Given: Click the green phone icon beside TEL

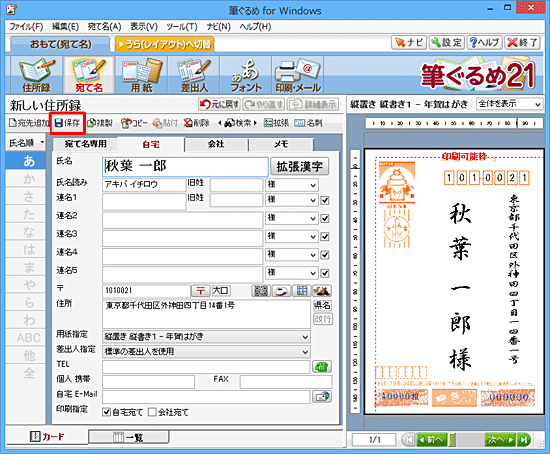Looking at the screenshot, I should (x=322, y=367).
